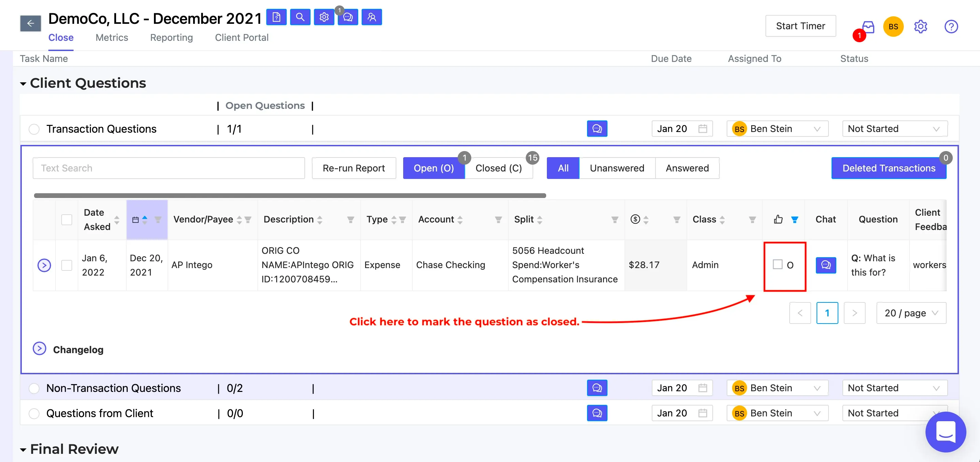This screenshot has height=462, width=980.
Task: Toggle the Questions from Client completion circle
Action: pos(34,413)
